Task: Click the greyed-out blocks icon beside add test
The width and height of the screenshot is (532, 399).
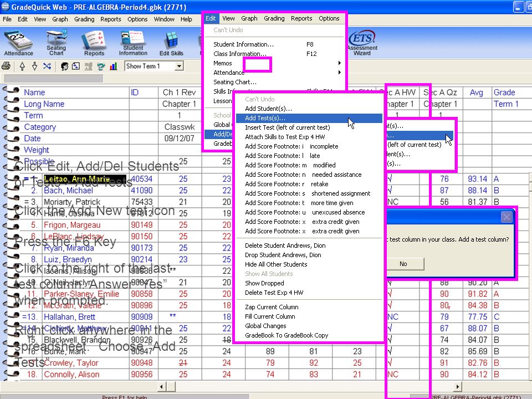Action: click(88, 66)
